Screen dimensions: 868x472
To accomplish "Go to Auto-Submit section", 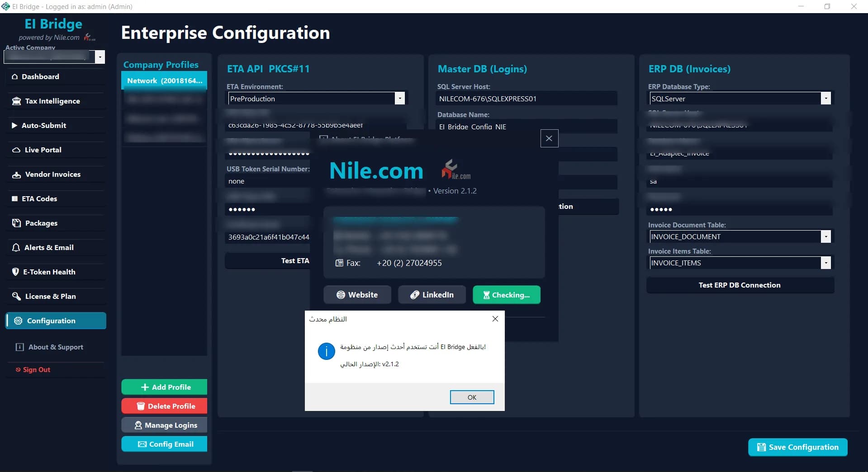I will 56,125.
